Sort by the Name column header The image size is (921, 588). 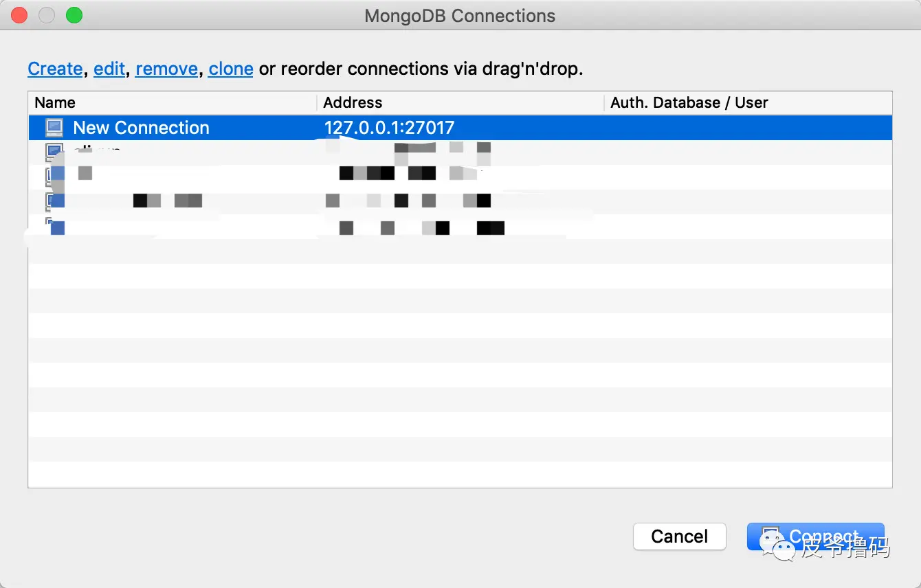point(55,103)
